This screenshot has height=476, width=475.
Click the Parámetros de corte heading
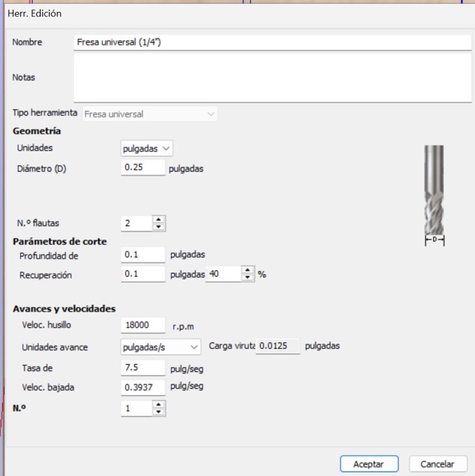[x=60, y=242]
